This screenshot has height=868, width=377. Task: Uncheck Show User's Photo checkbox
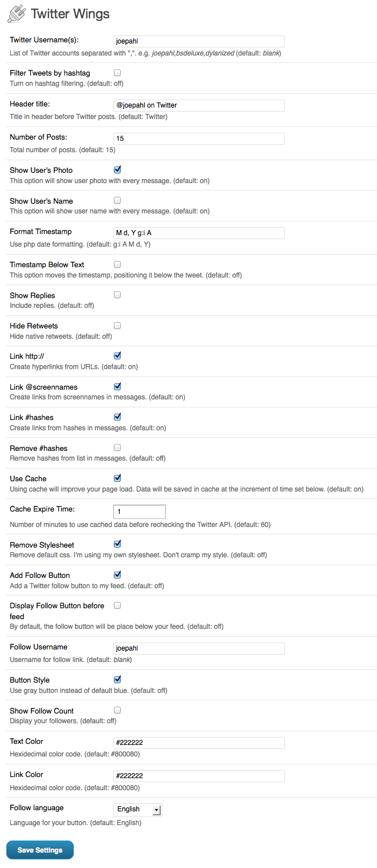117,170
